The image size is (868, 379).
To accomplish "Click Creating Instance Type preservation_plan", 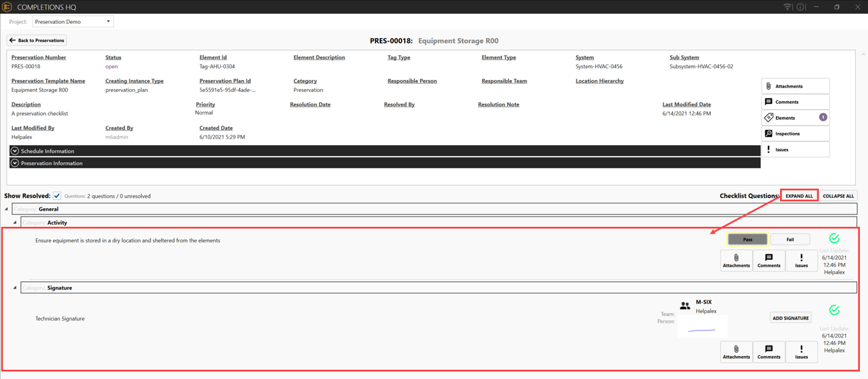I will pyautogui.click(x=127, y=90).
